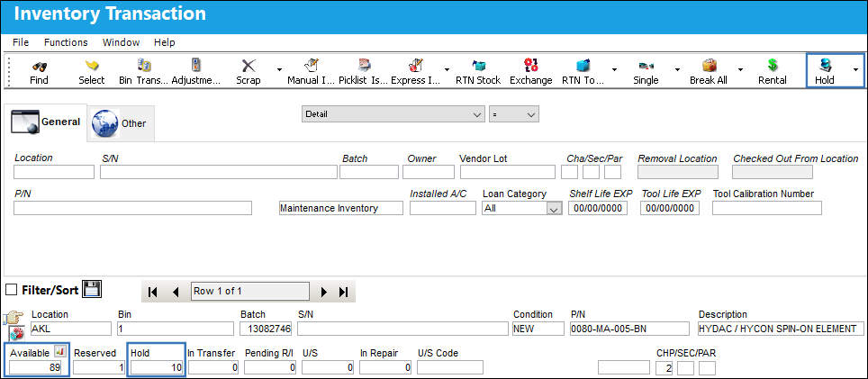The image size is (868, 379).
Task: Open the equals operator dropdown
Action: coord(514,114)
